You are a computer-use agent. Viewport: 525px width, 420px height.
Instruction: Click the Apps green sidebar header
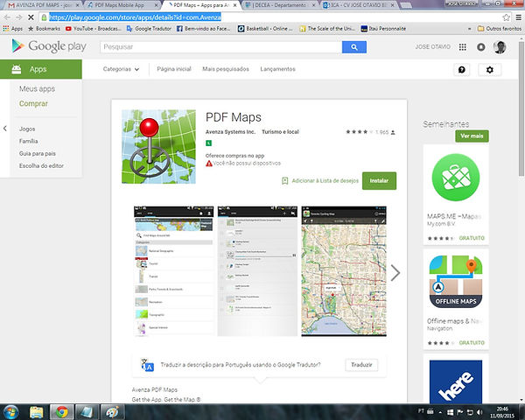tap(41, 69)
